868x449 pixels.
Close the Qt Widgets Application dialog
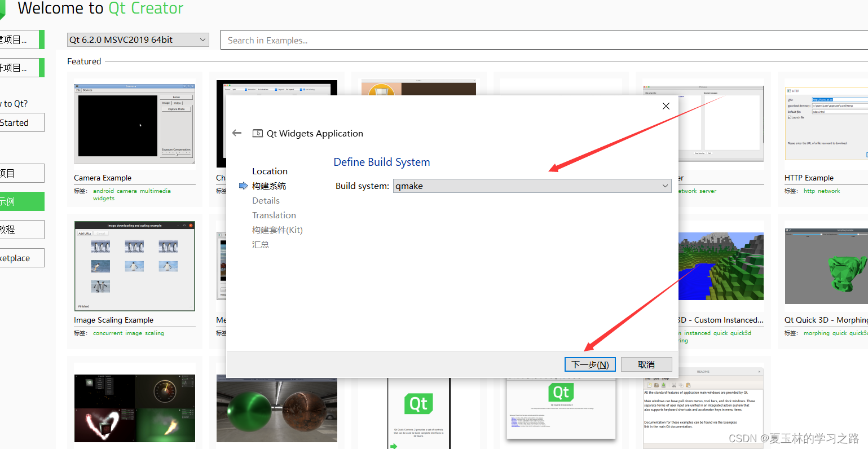tap(666, 106)
